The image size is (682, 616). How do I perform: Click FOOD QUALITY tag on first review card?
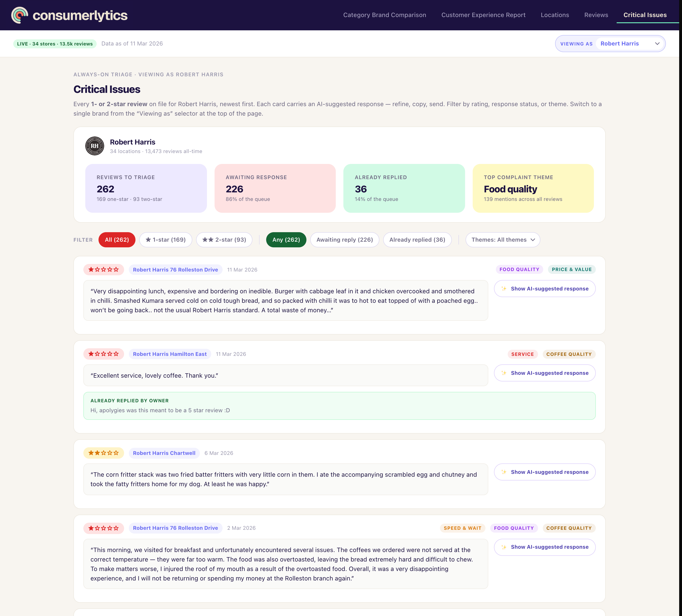(519, 269)
